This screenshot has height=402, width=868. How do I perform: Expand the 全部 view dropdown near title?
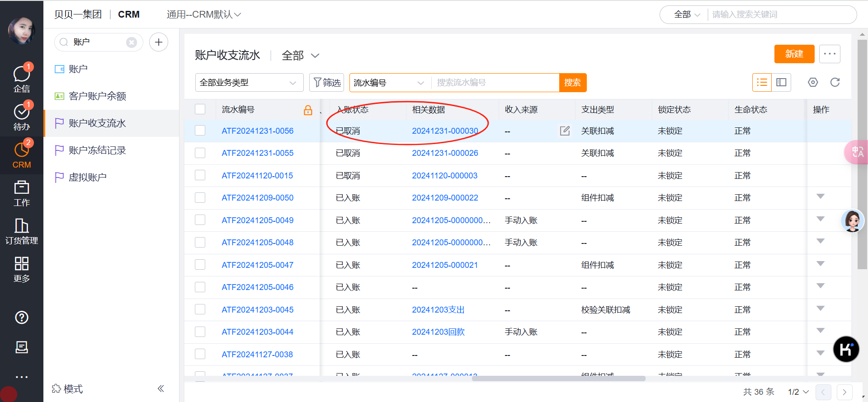(x=301, y=56)
